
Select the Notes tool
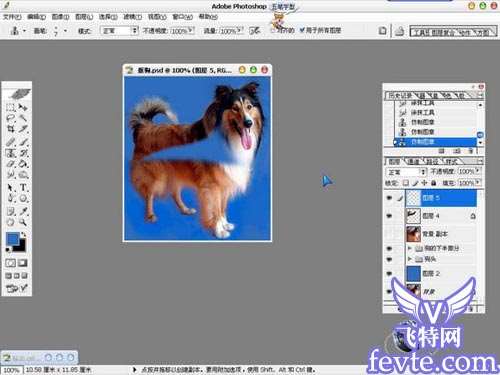pos(11,211)
